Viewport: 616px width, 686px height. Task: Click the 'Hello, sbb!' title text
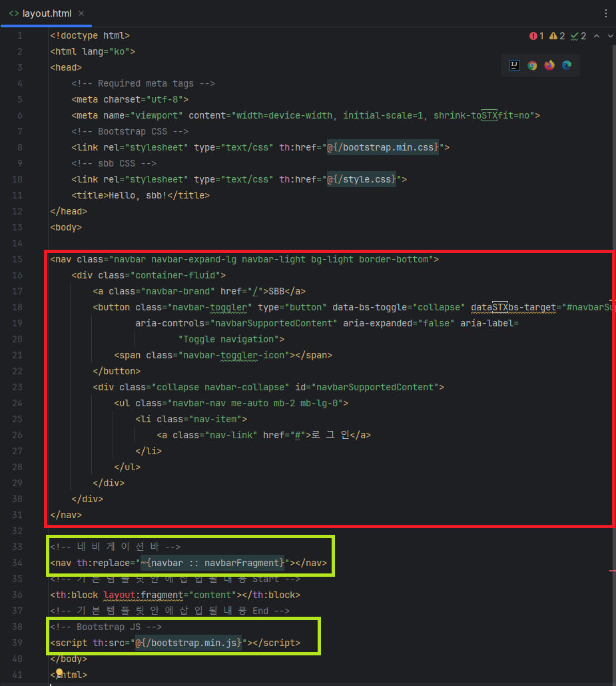(137, 196)
